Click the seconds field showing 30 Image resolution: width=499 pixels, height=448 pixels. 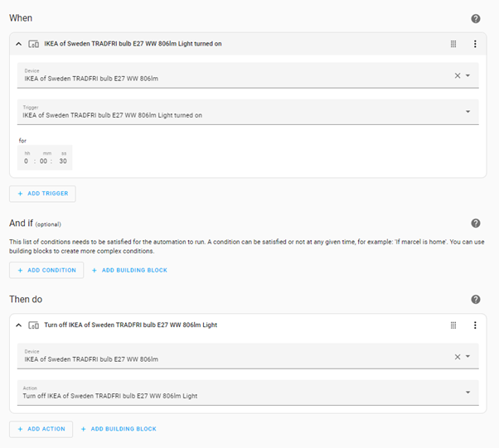pos(62,161)
